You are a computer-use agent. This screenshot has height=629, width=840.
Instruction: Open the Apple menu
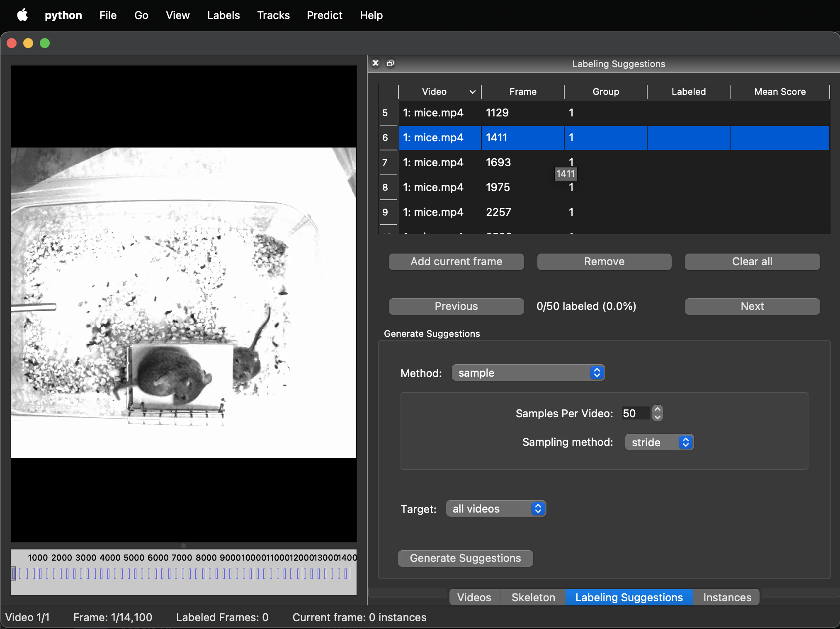pyautogui.click(x=22, y=15)
